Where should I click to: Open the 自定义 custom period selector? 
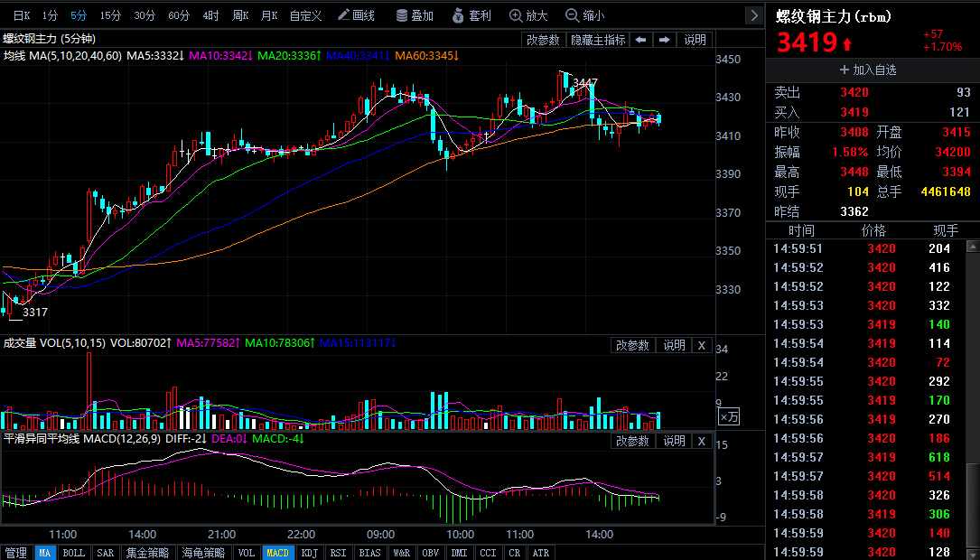[305, 15]
